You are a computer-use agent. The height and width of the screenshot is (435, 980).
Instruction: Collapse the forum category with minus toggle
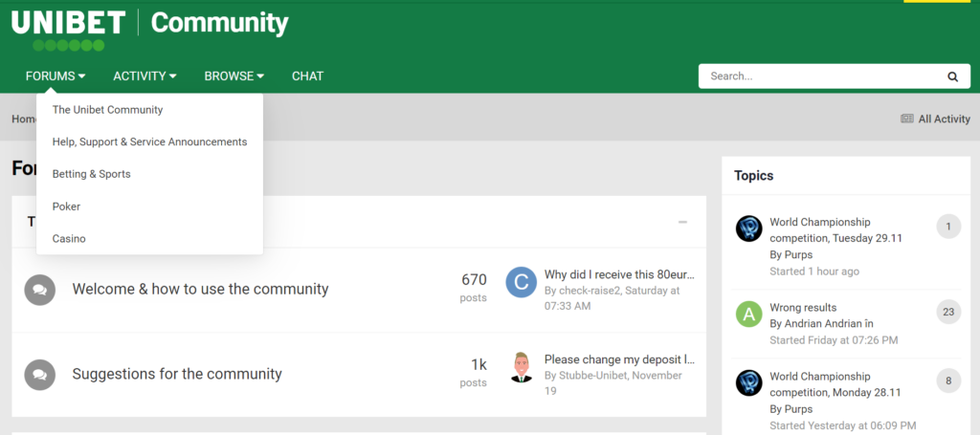(683, 222)
